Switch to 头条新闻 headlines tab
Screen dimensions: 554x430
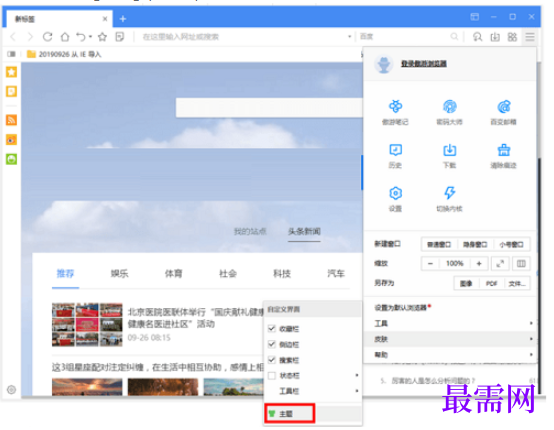pos(304,231)
